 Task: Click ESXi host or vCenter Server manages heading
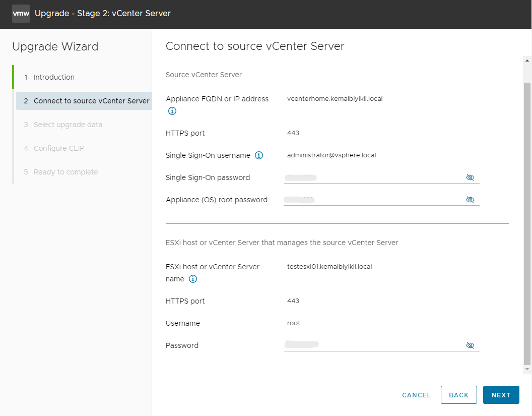pyautogui.click(x=282, y=243)
